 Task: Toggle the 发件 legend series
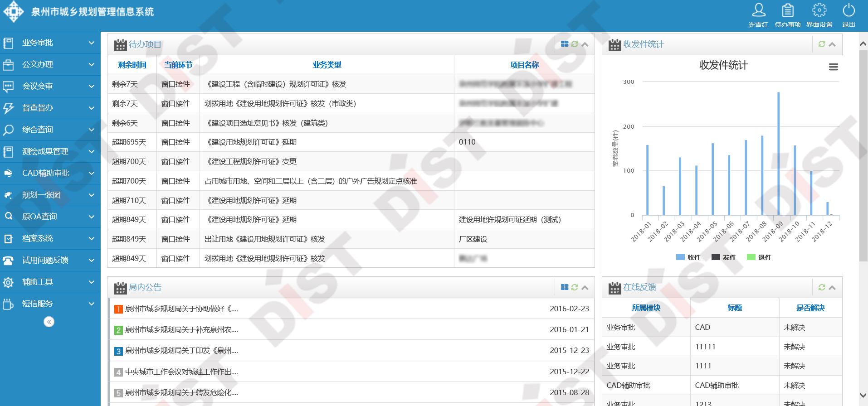723,257
